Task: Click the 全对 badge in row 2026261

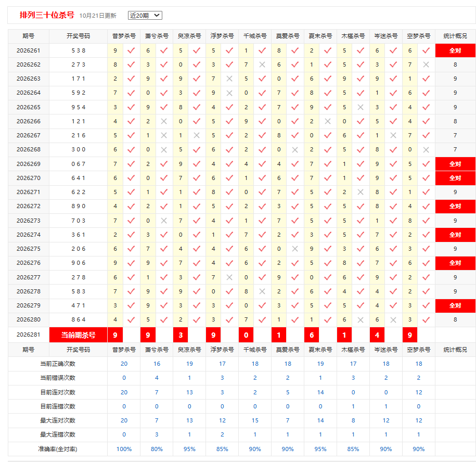Action: (x=455, y=50)
